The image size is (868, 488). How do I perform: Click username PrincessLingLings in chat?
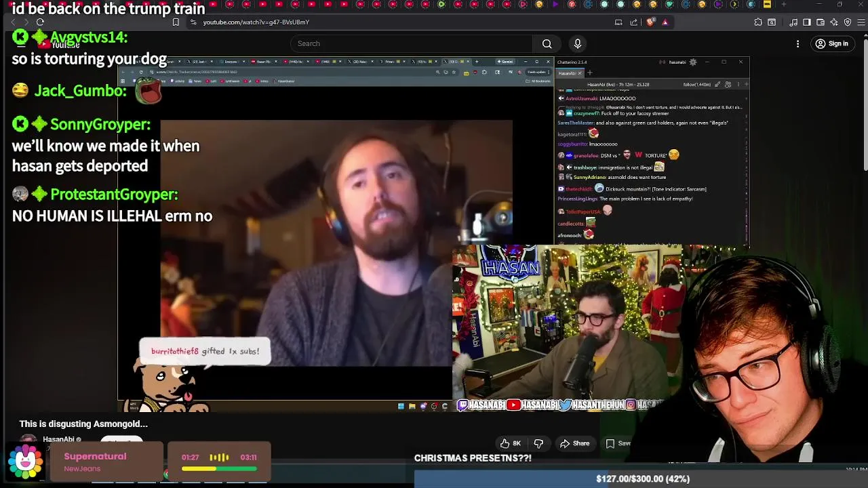coord(578,199)
